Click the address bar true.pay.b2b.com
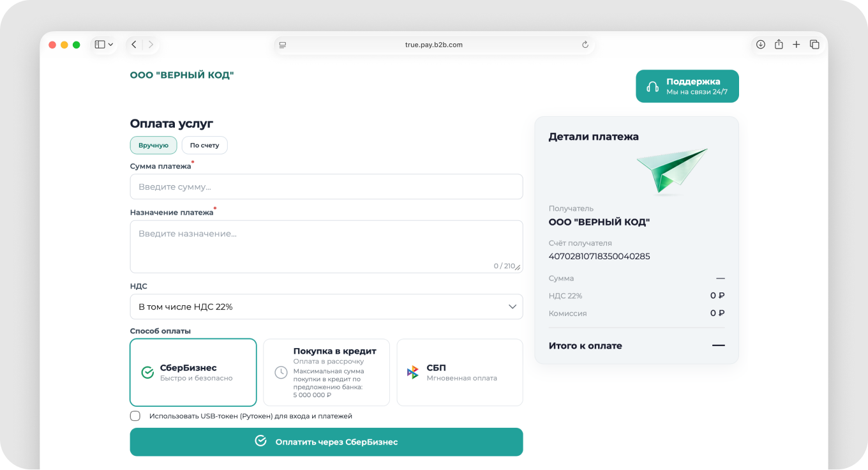This screenshot has width=868, height=470. (434, 45)
